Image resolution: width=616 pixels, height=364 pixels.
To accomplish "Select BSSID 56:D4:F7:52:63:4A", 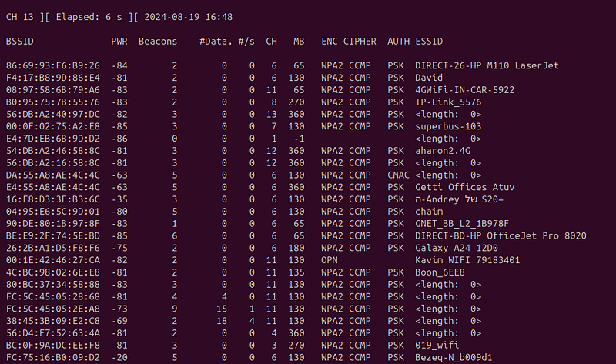I will tap(52, 334).
